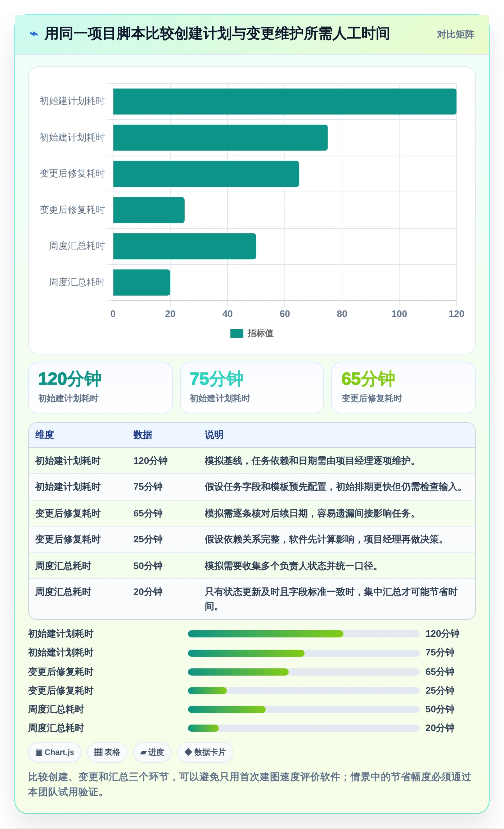Viewport: 504px width, 829px height.
Task: Toggle the 指标值 legend color swatch
Action: [237, 333]
